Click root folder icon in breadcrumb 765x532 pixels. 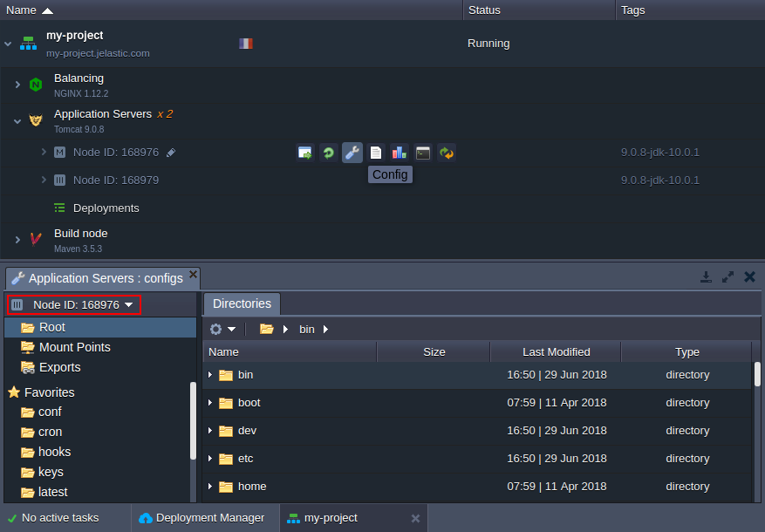click(267, 329)
